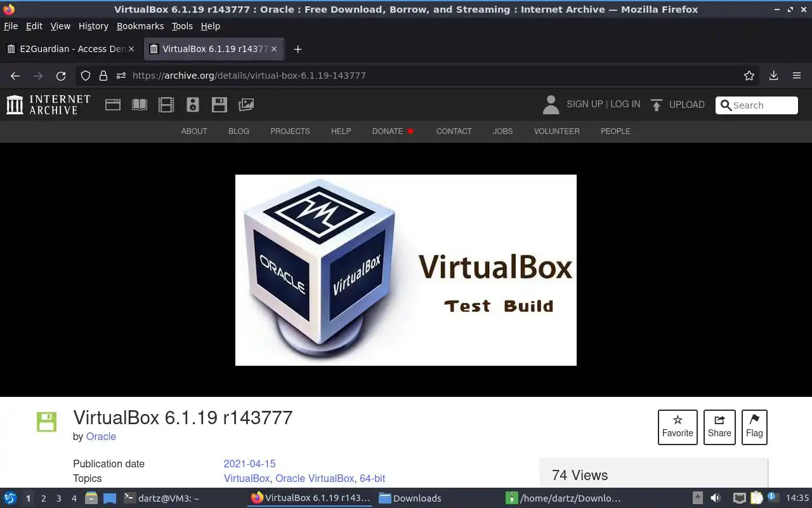Open the ABOUT navigation link
Screen dimensions: 812x508
[194, 131]
